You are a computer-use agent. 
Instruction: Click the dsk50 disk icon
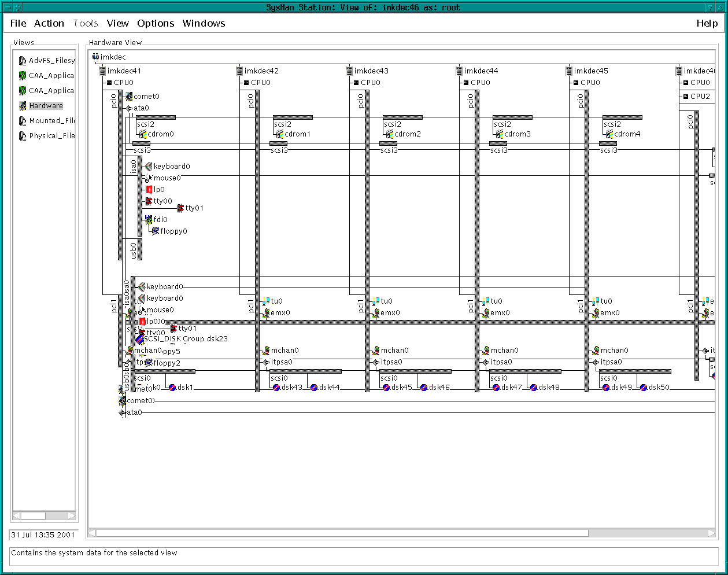tap(644, 388)
